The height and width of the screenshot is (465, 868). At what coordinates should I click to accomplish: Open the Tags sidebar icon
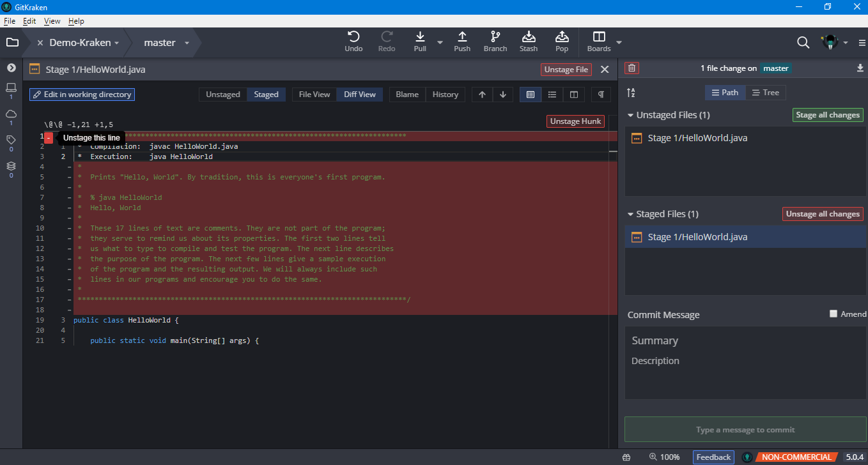11,140
